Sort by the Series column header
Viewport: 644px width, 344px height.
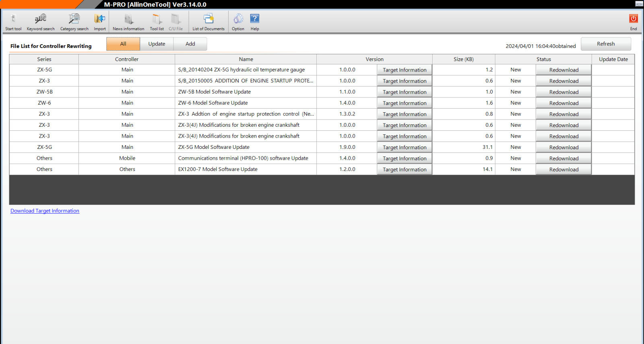[x=44, y=59]
